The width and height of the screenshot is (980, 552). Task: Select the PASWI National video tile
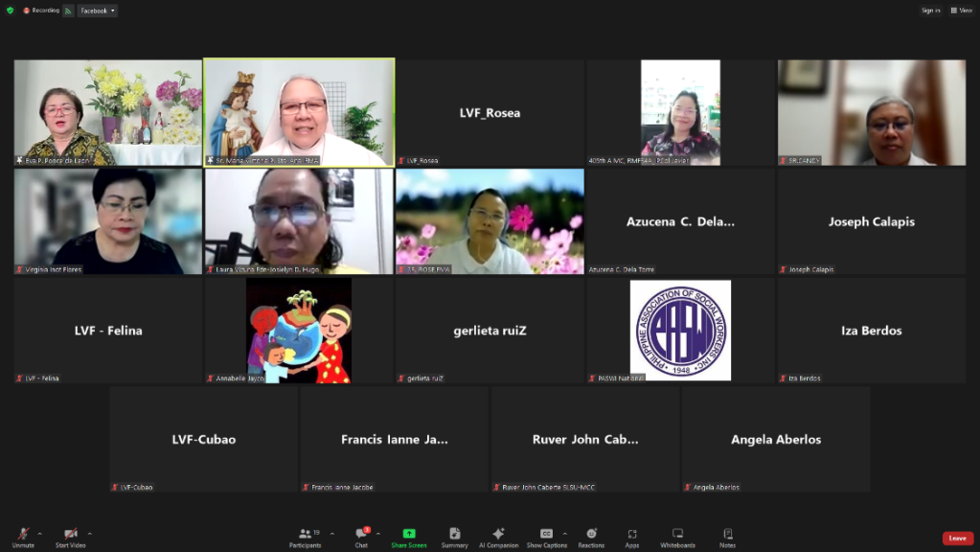pos(680,331)
